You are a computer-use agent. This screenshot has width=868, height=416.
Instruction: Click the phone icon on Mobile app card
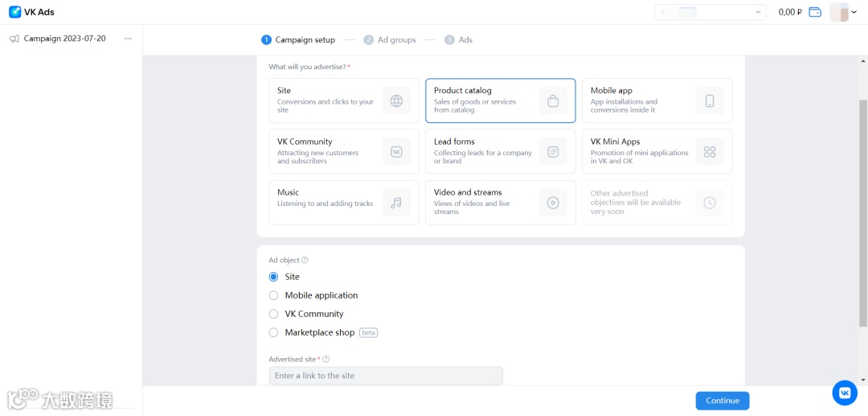pos(710,101)
